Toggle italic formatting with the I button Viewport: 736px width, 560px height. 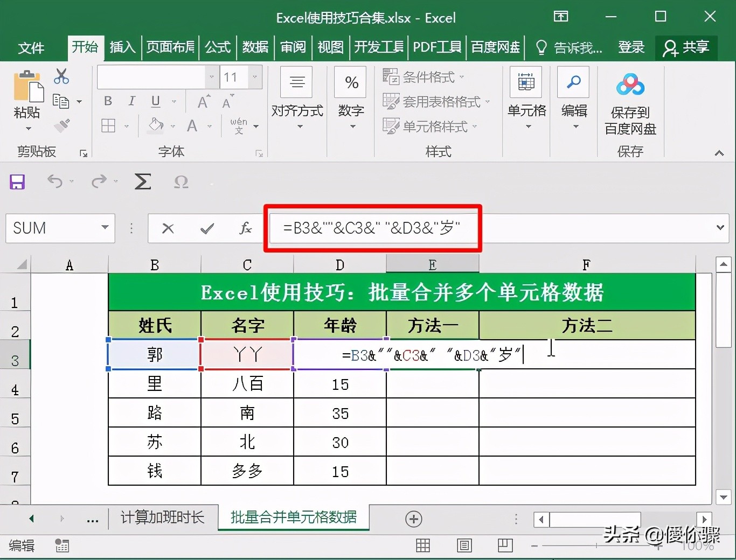tap(131, 101)
